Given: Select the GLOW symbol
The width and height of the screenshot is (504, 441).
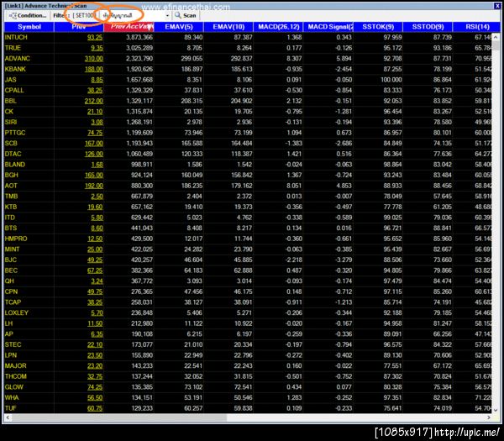Looking at the screenshot, I should [14, 387].
